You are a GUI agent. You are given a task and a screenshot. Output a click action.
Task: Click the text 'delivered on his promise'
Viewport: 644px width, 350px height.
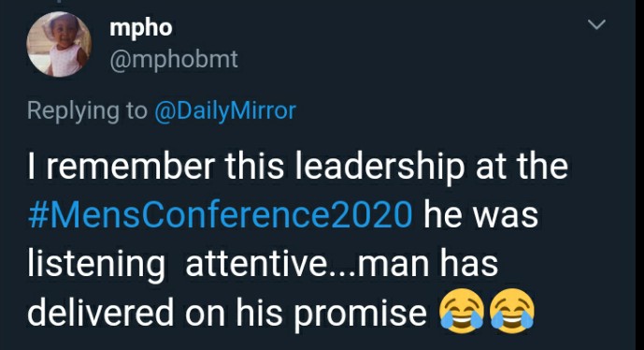tap(227, 313)
